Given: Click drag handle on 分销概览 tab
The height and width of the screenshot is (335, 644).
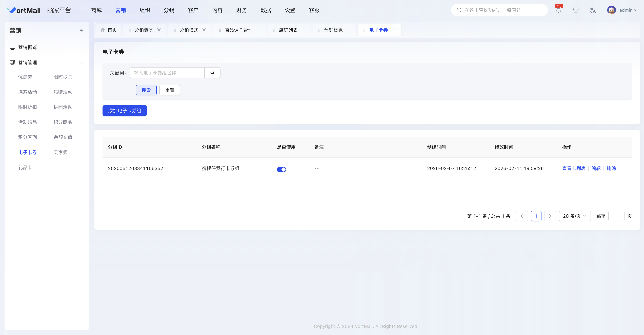Looking at the screenshot, I should (130, 30).
